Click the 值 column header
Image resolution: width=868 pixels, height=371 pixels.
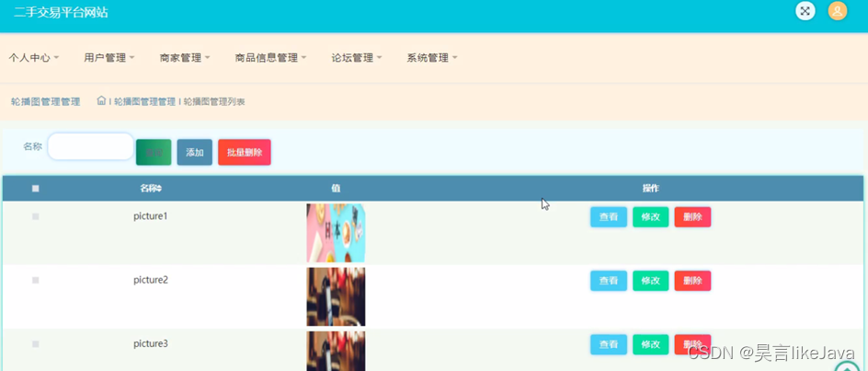click(x=336, y=189)
